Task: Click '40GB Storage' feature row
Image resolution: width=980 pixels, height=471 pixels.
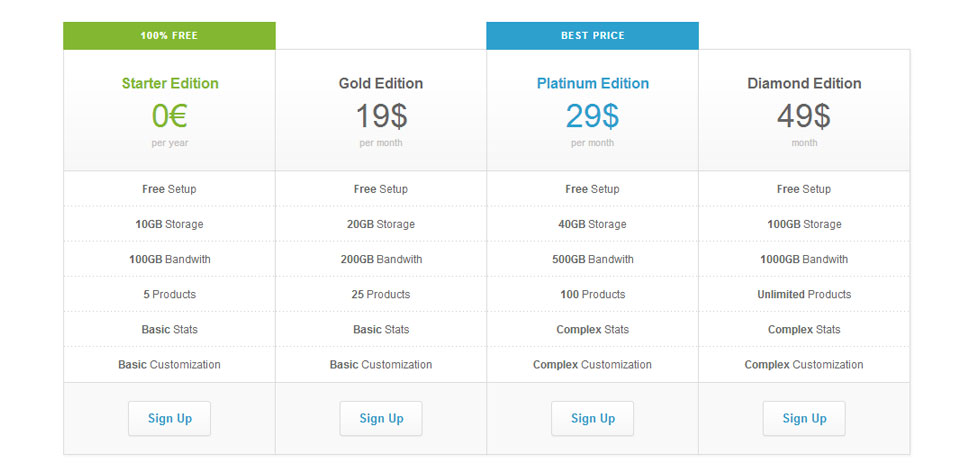Action: pos(592,224)
